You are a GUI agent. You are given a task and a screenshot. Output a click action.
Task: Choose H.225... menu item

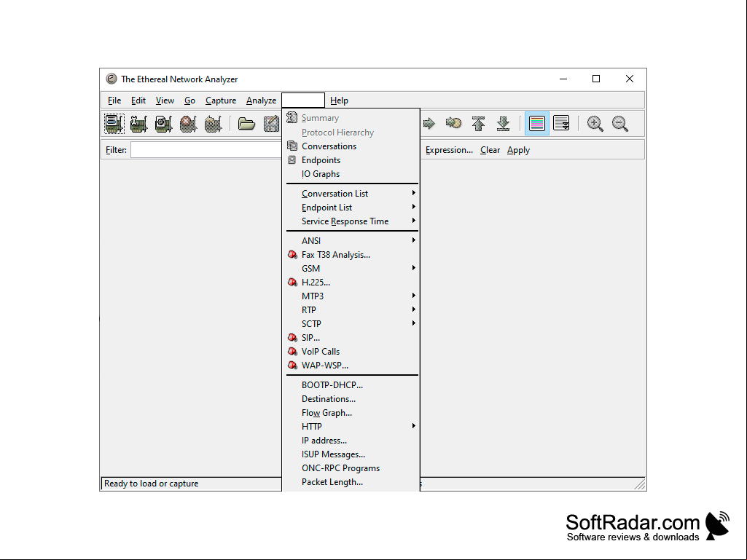[352, 282]
